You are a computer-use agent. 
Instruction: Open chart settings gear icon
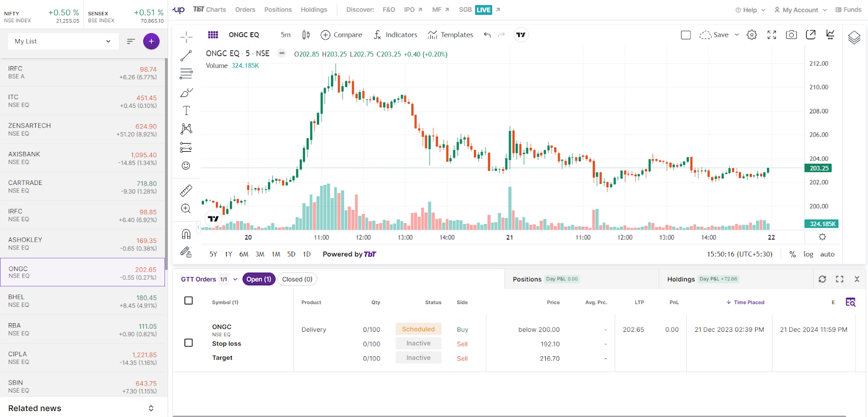[751, 35]
